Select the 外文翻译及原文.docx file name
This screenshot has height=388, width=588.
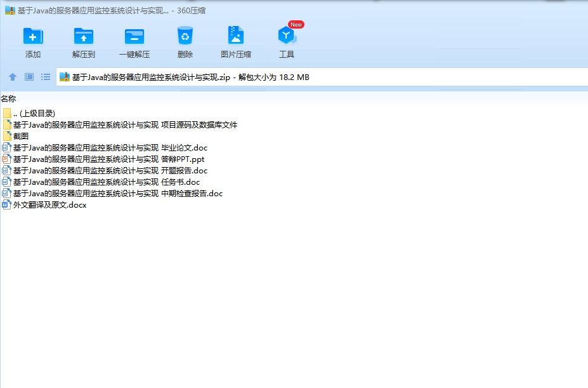(x=50, y=205)
